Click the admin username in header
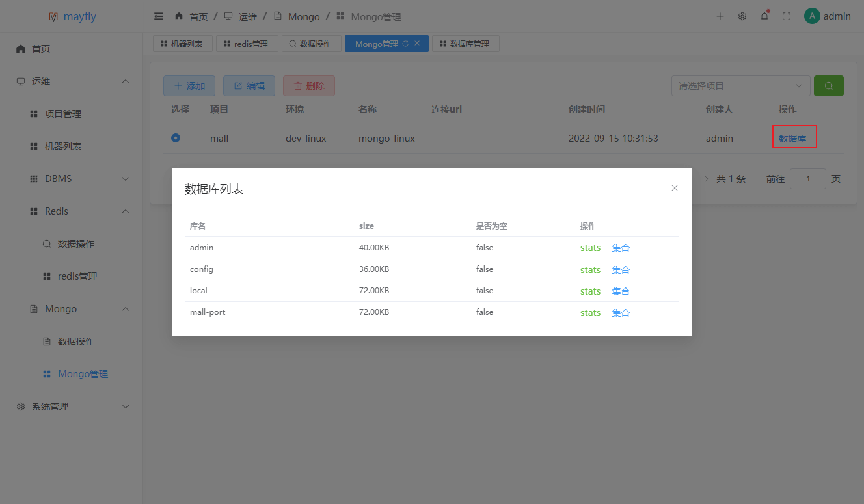Viewport: 864px width, 504px height. coord(837,16)
